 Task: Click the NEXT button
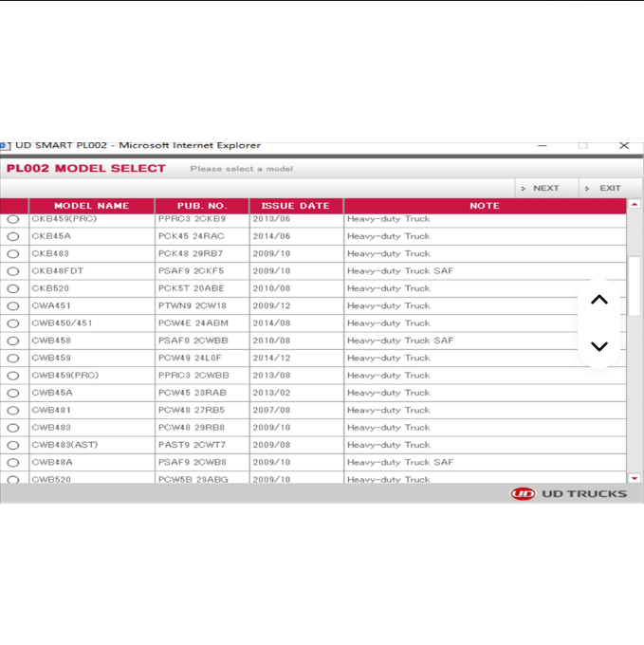click(546, 188)
